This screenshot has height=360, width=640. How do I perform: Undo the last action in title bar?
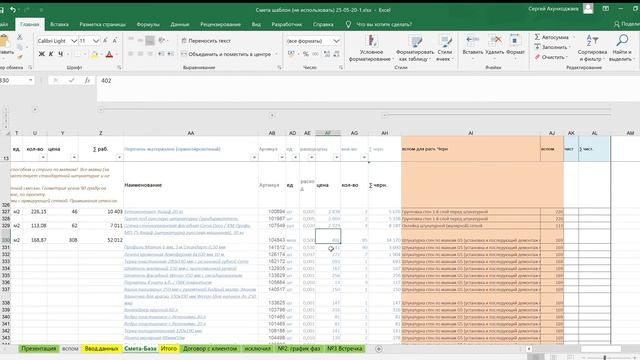click(13, 9)
